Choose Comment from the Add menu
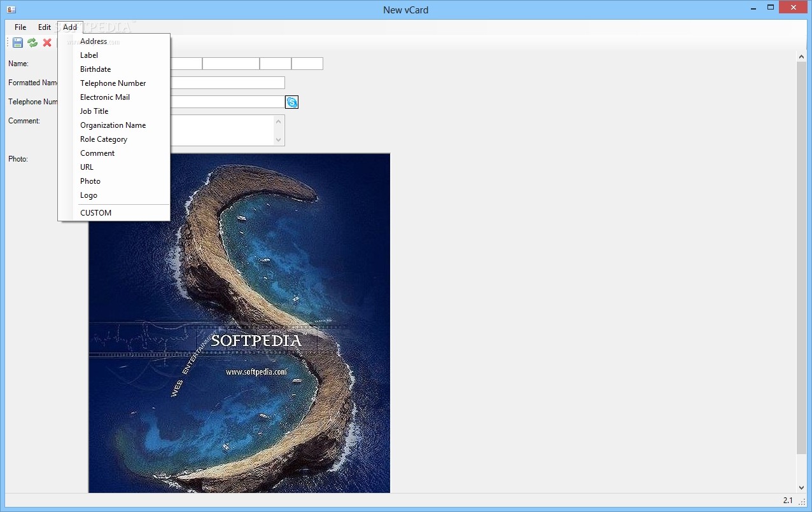The height and width of the screenshot is (512, 812). [114, 153]
